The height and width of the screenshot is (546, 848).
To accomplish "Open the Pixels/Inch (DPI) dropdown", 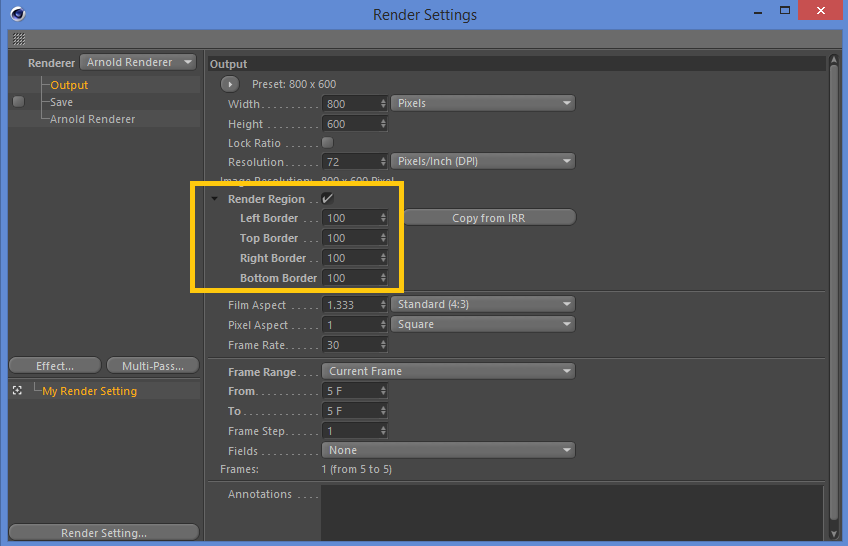I will (x=483, y=161).
